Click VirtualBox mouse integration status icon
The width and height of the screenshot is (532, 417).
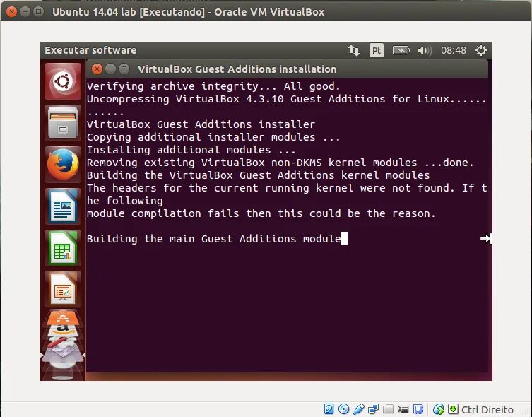pyautogui.click(x=438, y=409)
